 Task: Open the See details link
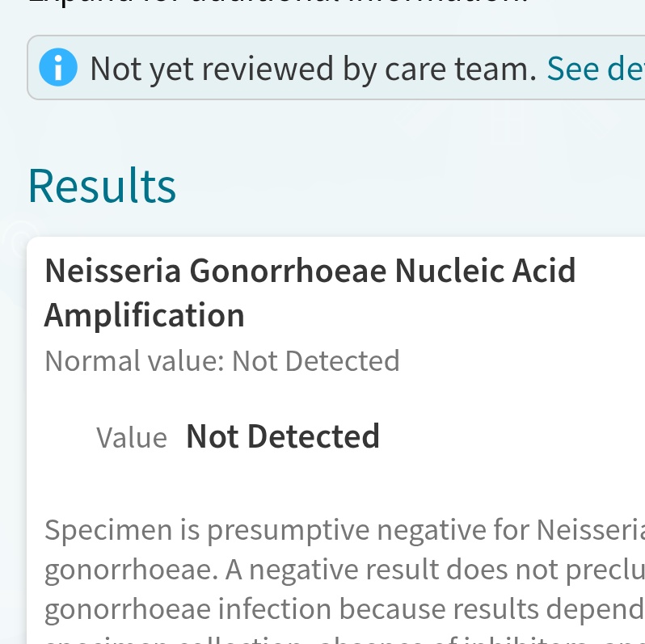point(595,69)
